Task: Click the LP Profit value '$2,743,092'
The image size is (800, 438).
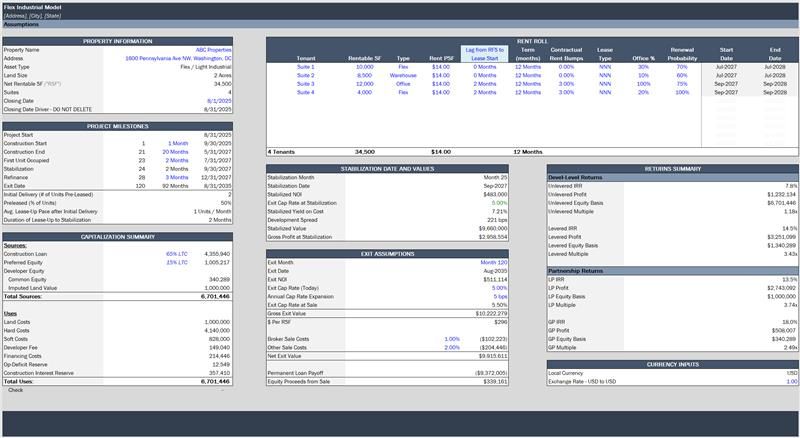Action: point(782,288)
